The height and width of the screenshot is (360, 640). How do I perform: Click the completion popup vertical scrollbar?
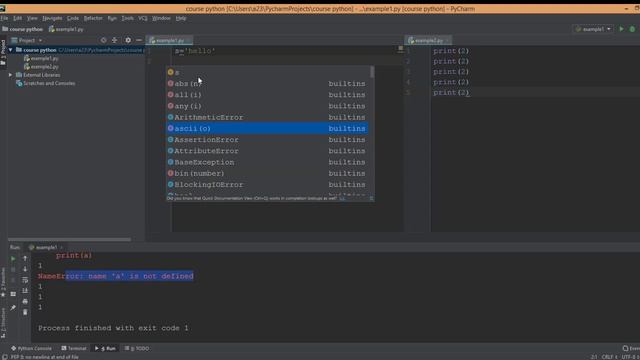click(372, 72)
